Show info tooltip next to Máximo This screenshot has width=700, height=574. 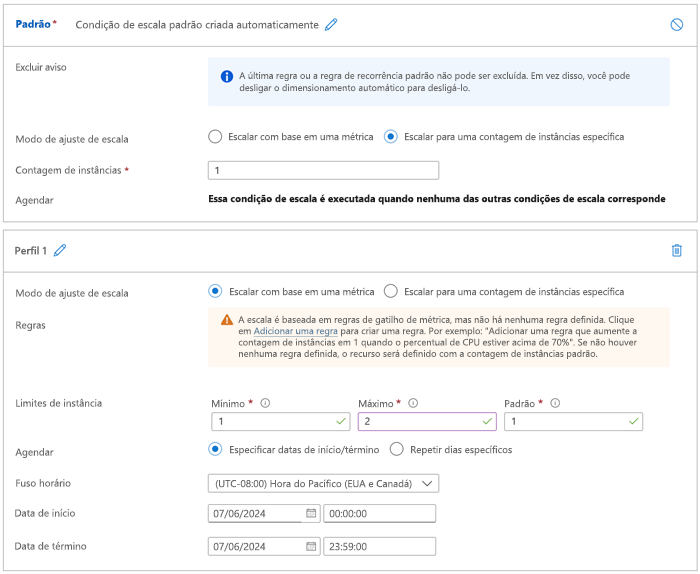click(413, 403)
